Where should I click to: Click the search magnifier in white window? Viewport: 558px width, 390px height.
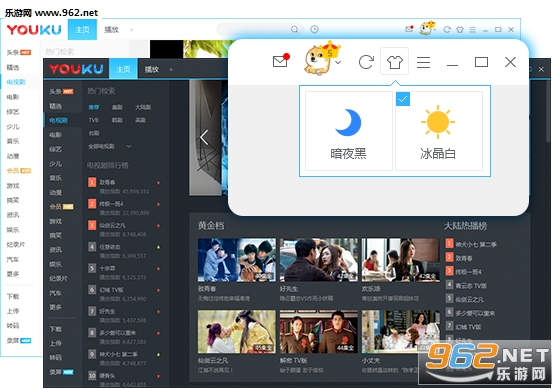[294, 29]
